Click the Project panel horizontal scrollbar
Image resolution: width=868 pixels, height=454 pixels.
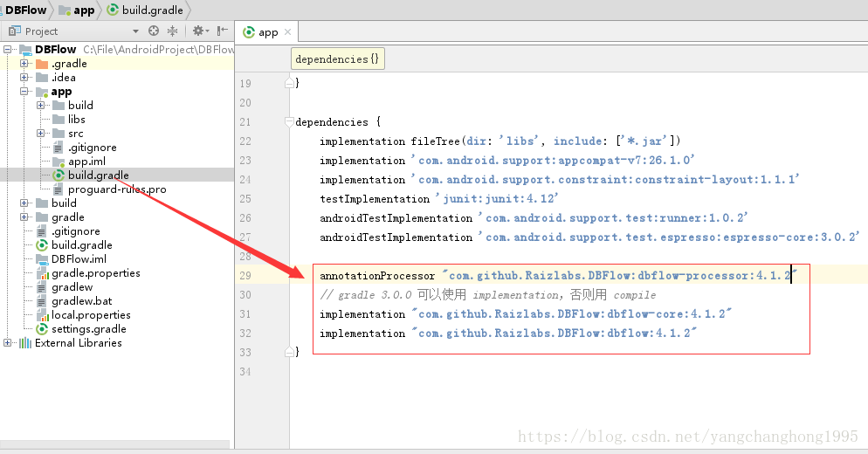pyautogui.click(x=114, y=444)
